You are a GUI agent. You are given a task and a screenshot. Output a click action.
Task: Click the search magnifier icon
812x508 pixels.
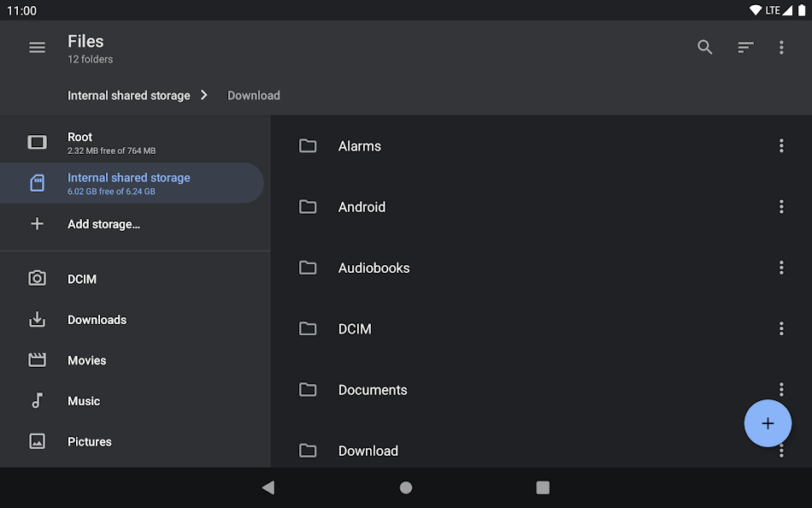tap(704, 48)
